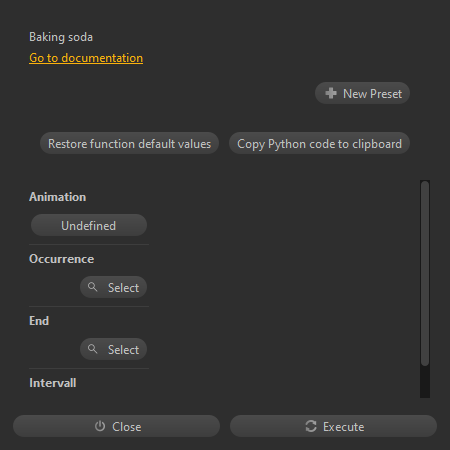Click the power icon on Close button
Viewport: 450px width, 450px height.
pos(100,426)
